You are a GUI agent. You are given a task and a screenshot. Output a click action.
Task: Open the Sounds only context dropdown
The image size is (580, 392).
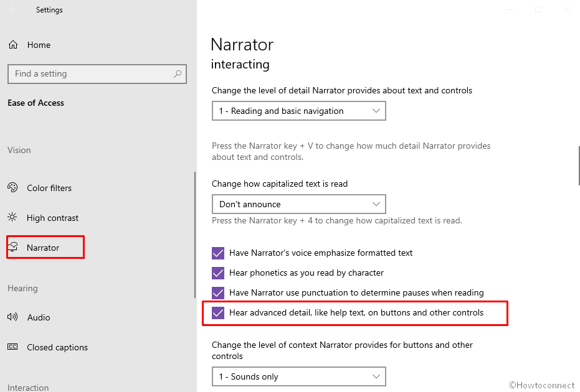(x=299, y=376)
